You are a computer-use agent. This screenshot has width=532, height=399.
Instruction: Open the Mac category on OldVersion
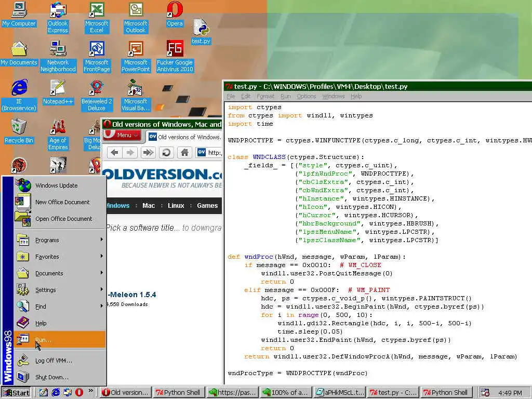tap(149, 206)
